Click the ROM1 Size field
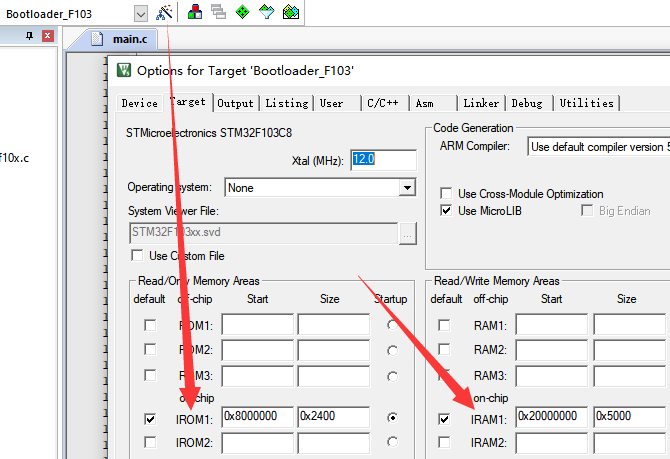 [334, 324]
